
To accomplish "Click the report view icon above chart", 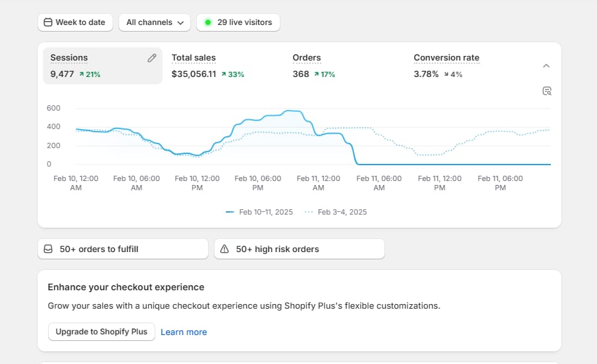I will click(546, 91).
